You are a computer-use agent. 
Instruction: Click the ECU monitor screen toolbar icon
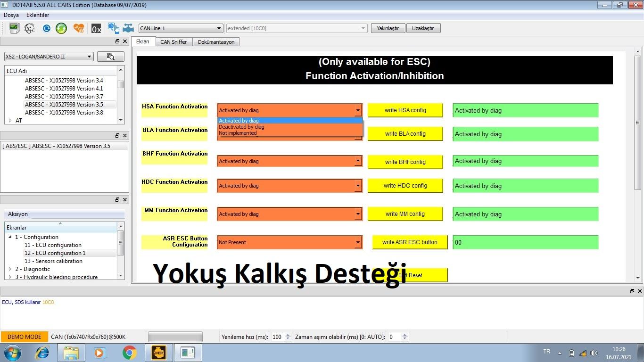coord(14,28)
